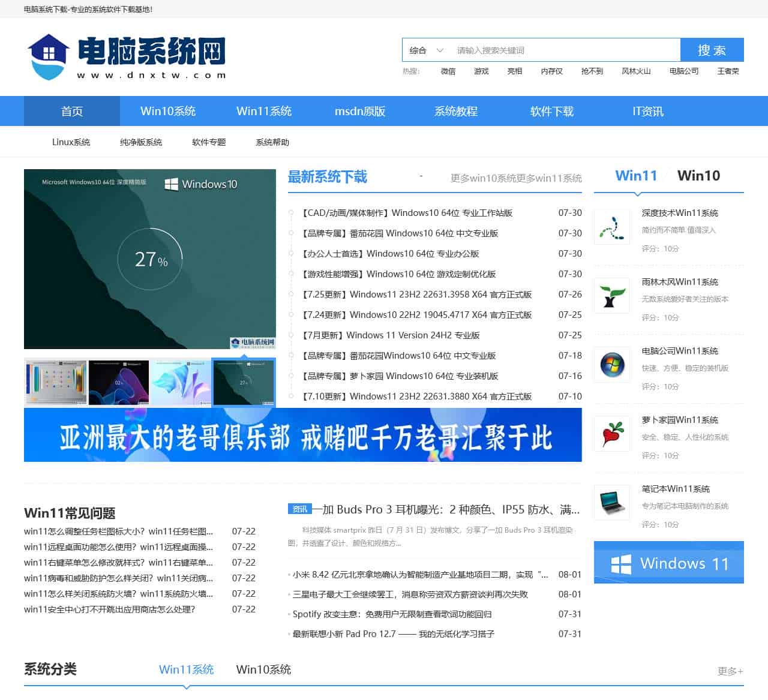Click the icon beside 深度技术Win11系统
This screenshot has height=700, width=768.
[x=611, y=228]
